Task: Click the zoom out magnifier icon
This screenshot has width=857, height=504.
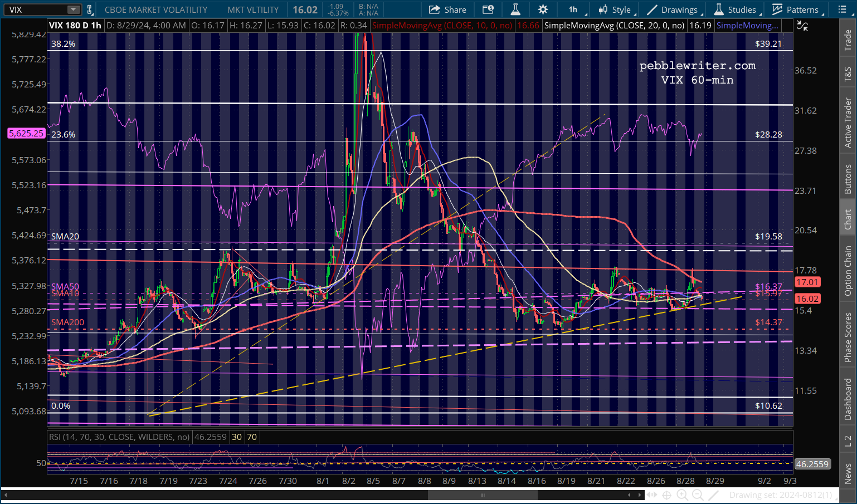Action: point(698,495)
